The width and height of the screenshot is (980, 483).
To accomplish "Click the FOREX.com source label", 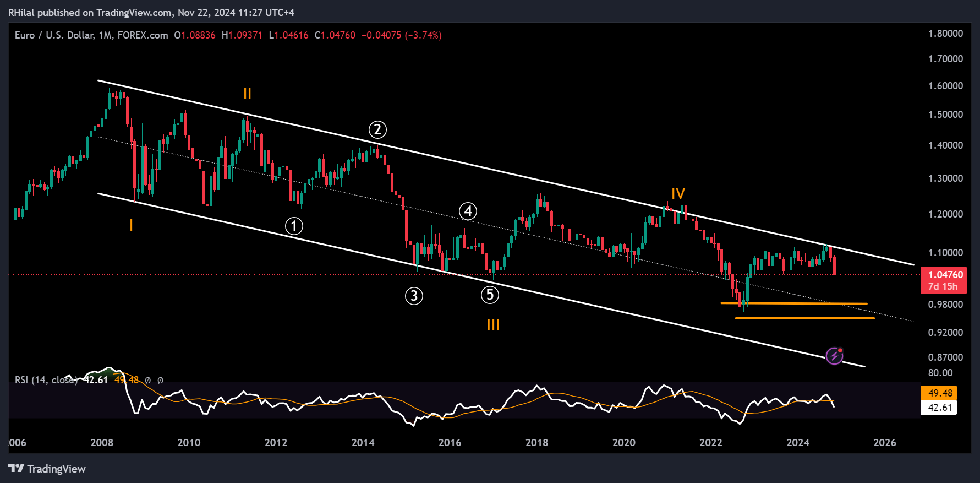I will coord(143,35).
